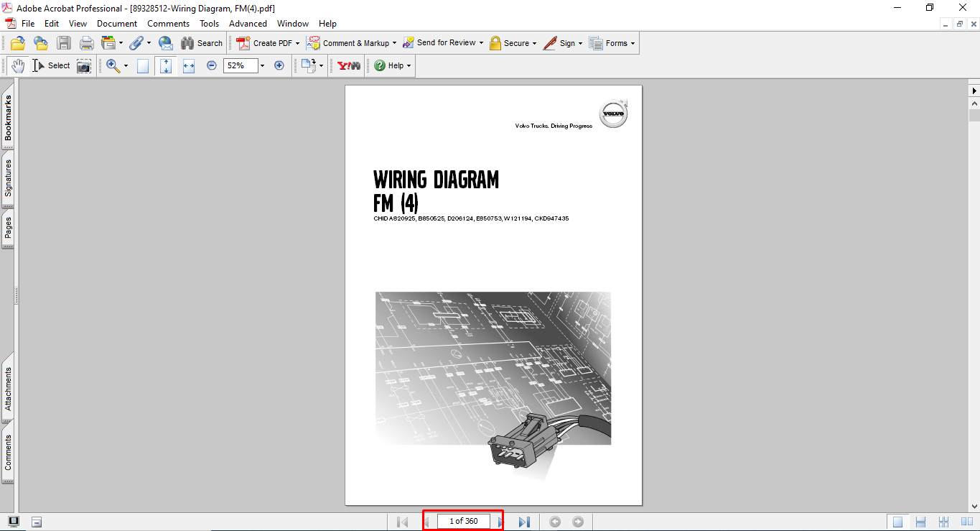
Task: Switch to Single Page layout
Action: (x=897, y=522)
